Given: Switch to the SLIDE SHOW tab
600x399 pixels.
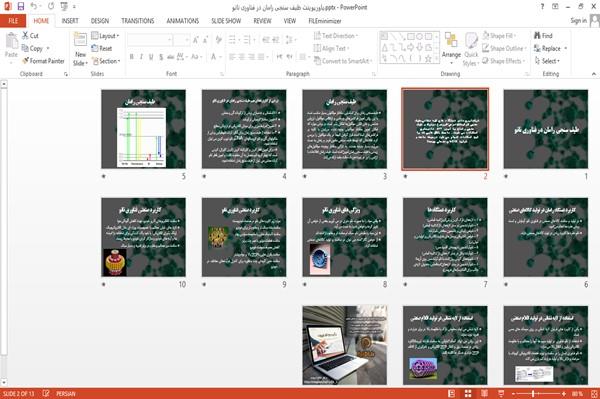Looking at the screenshot, I should point(226,21).
